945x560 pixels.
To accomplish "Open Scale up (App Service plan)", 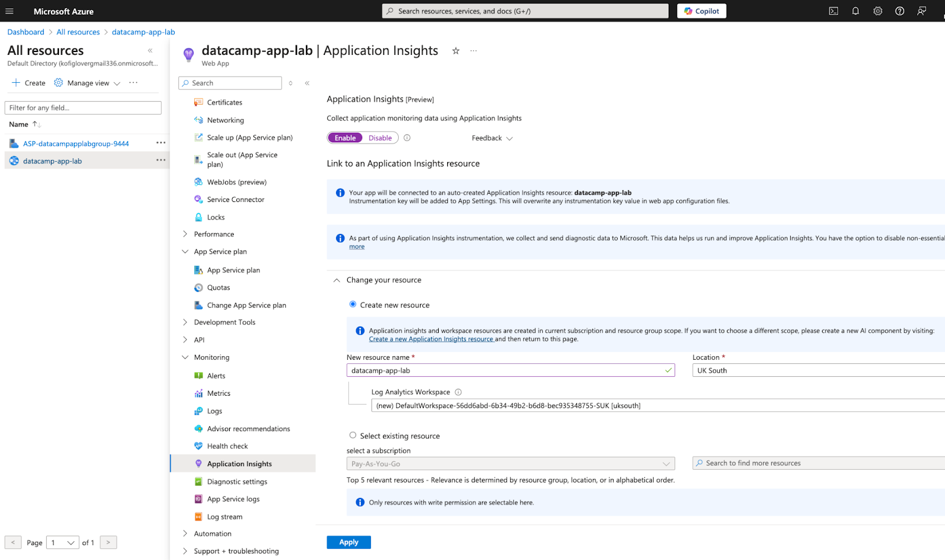I will tap(250, 138).
